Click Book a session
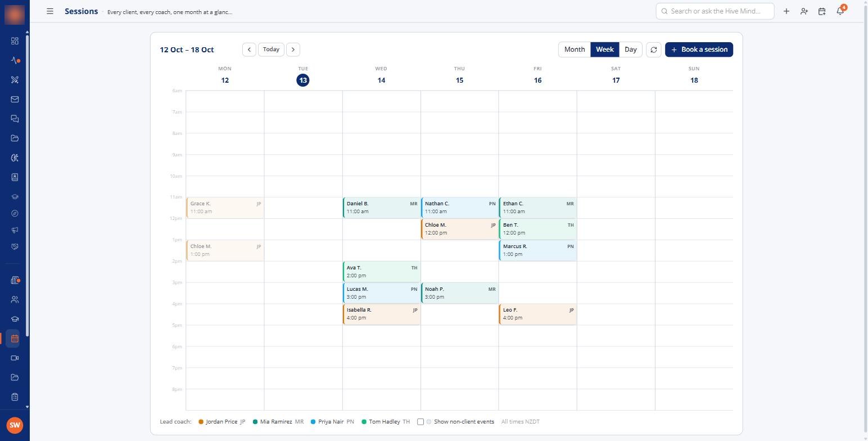Viewport: 868px width, 441px height. pyautogui.click(x=699, y=49)
